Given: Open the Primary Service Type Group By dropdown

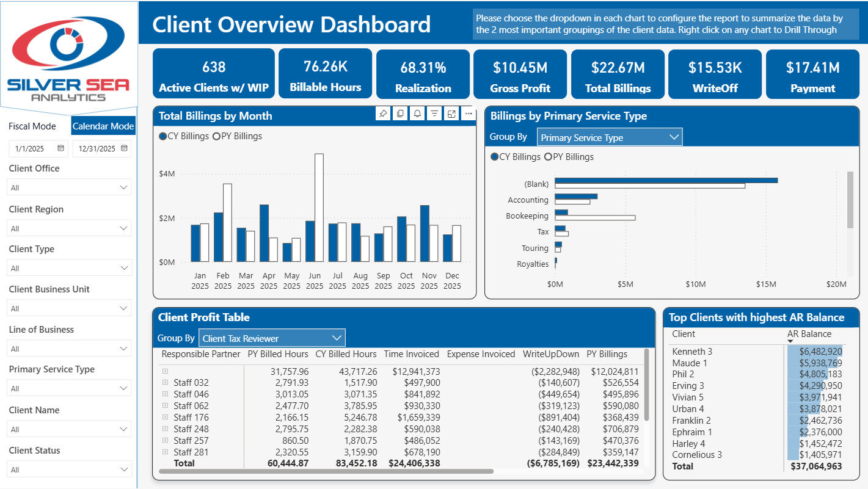Looking at the screenshot, I should 610,137.
